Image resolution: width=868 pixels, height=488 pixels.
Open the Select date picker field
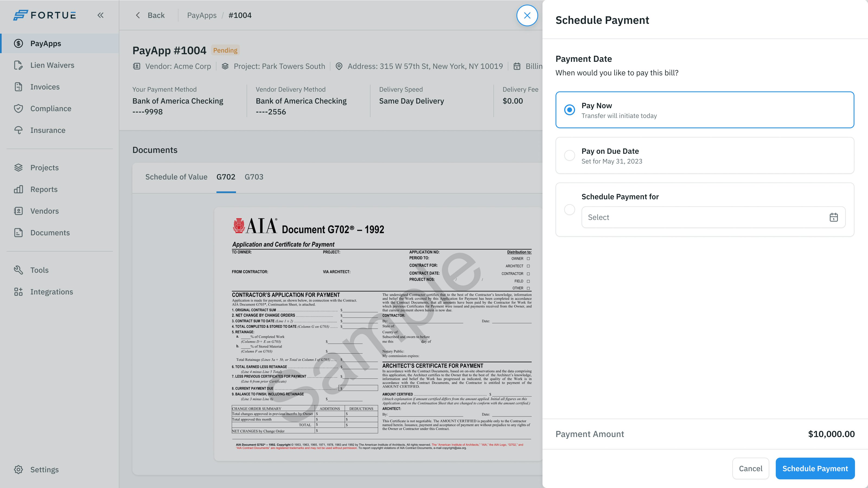713,217
